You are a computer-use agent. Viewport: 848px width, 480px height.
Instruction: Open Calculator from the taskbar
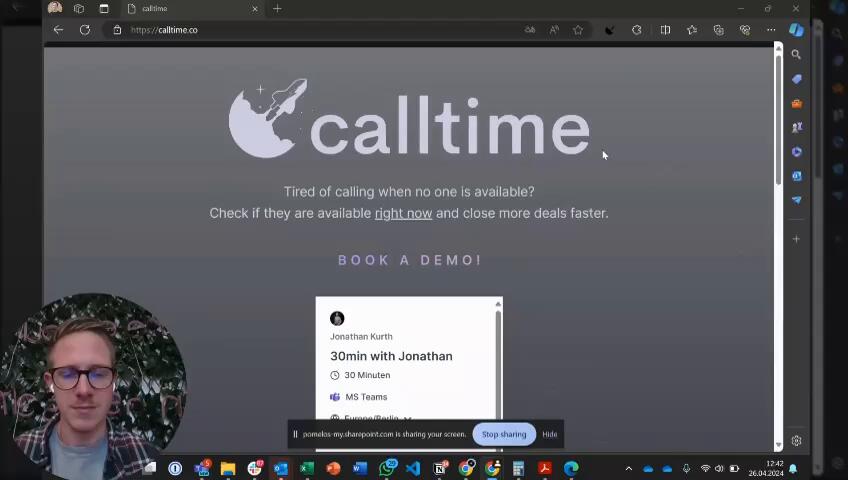click(518, 468)
